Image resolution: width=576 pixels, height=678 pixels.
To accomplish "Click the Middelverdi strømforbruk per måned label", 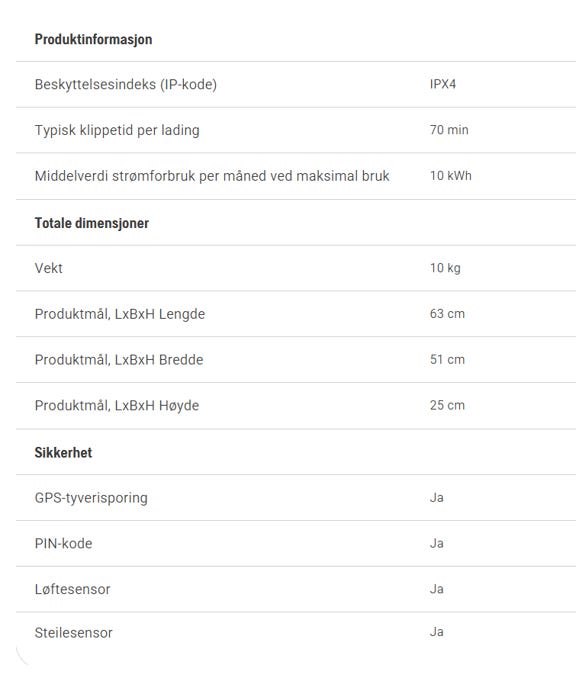I will pyautogui.click(x=212, y=176).
